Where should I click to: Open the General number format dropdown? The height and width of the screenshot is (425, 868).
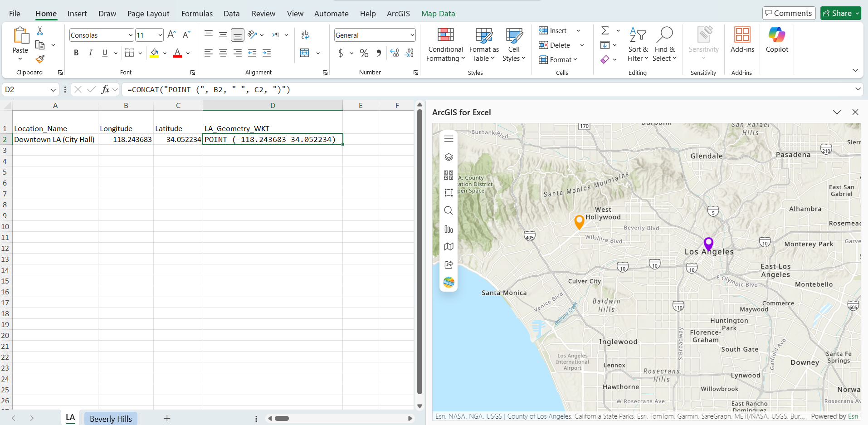coord(412,35)
